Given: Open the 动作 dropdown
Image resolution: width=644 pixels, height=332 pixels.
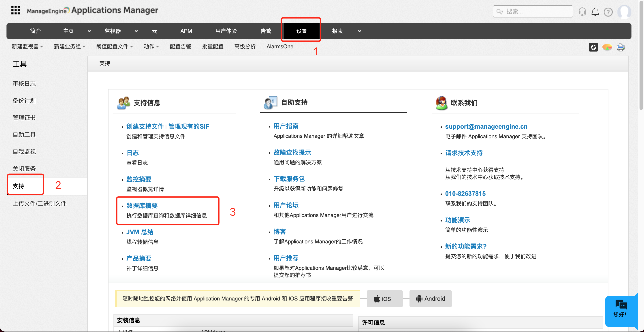Looking at the screenshot, I should (x=151, y=47).
